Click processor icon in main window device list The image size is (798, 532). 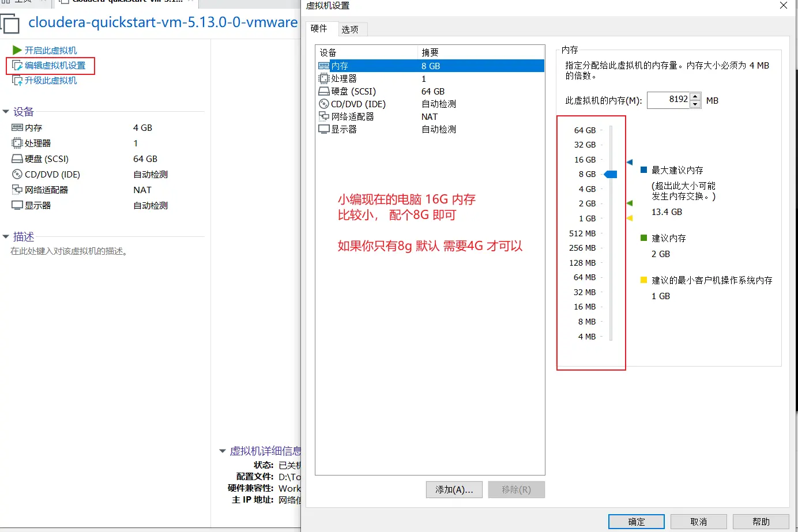(17, 143)
